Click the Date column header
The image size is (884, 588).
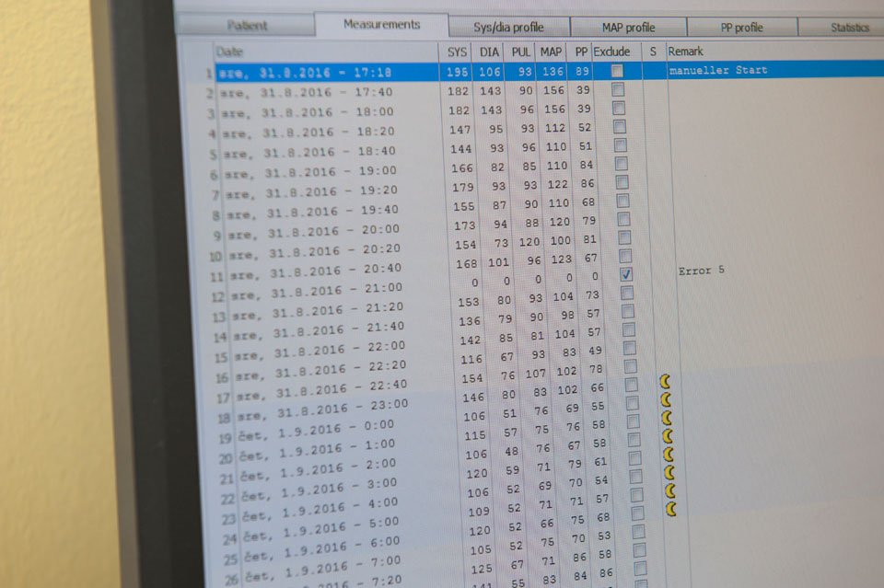pyautogui.click(x=230, y=52)
